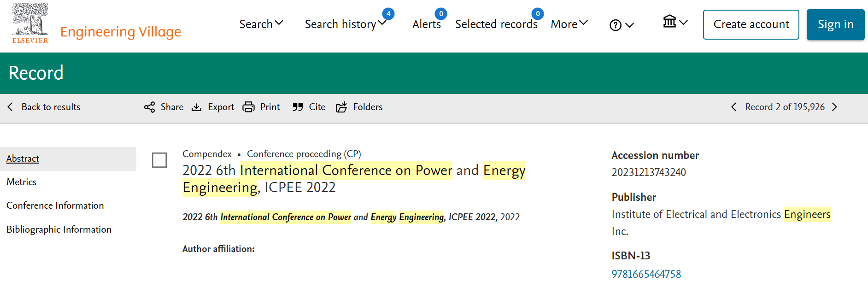Go to the previous record arrow
The width and height of the screenshot is (868, 299).
(733, 107)
